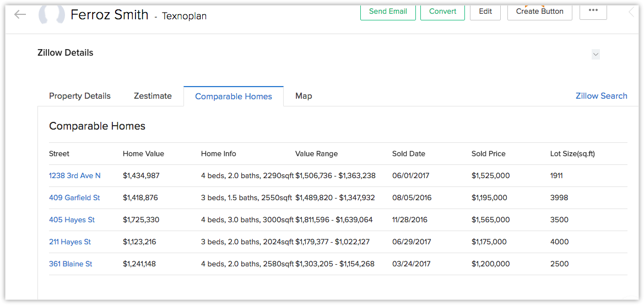Click the Create Button button
The image size is (644, 305).
tap(540, 12)
